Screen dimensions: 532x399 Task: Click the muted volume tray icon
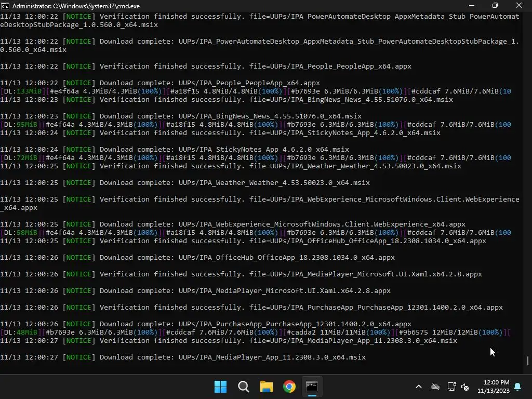click(465, 387)
